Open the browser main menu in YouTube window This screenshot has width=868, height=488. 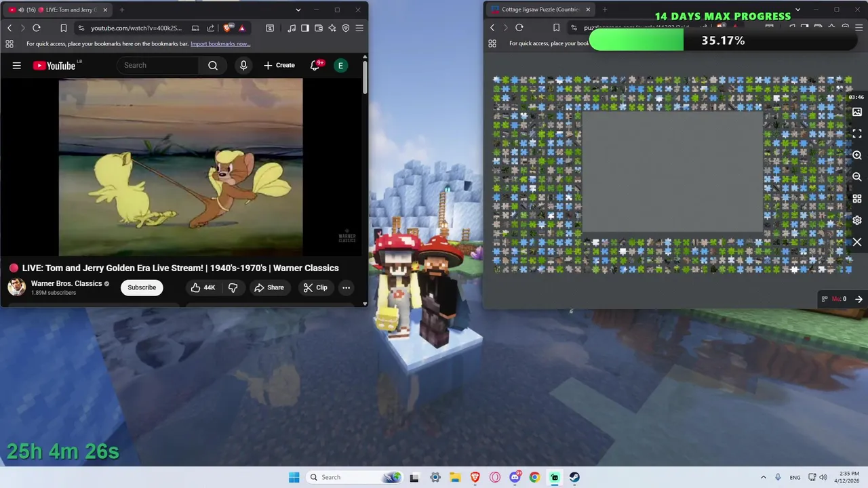click(x=359, y=28)
